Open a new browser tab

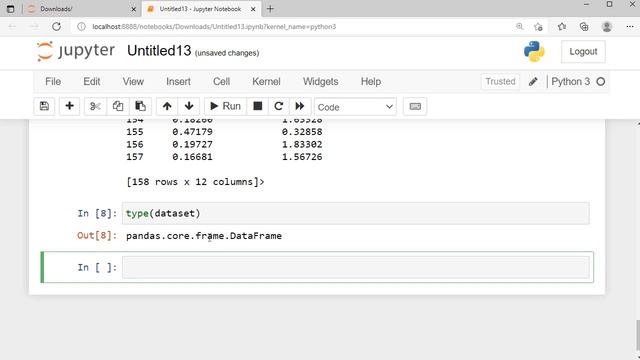[270, 9]
